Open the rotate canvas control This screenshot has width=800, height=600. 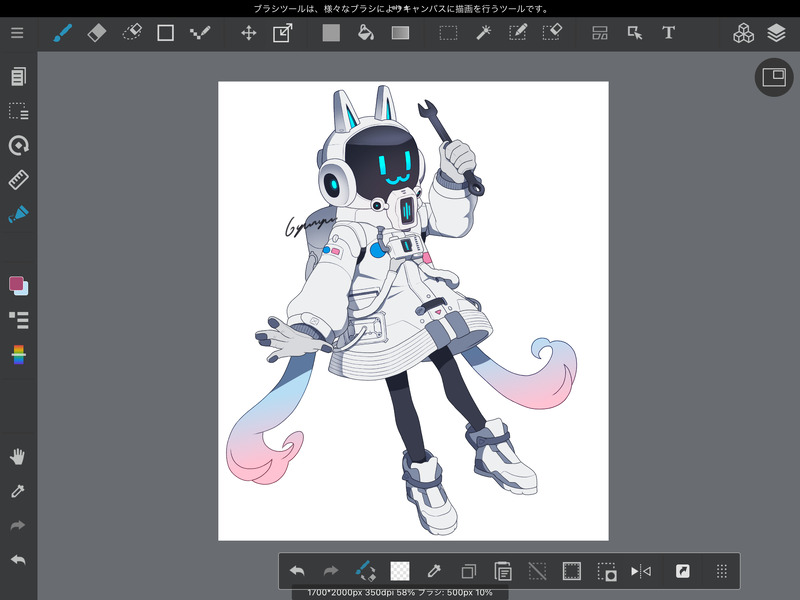click(18, 145)
